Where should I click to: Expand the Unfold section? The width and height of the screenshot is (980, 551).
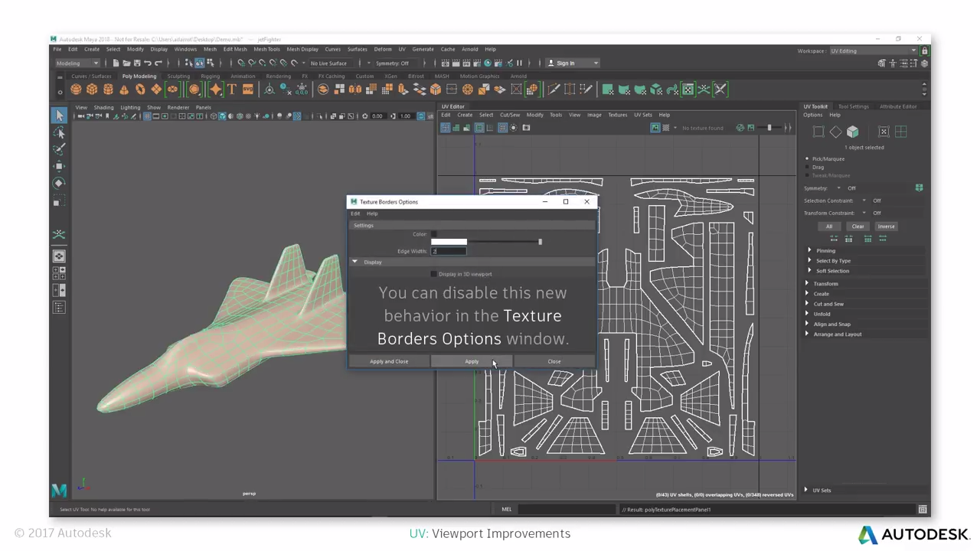pyautogui.click(x=806, y=314)
